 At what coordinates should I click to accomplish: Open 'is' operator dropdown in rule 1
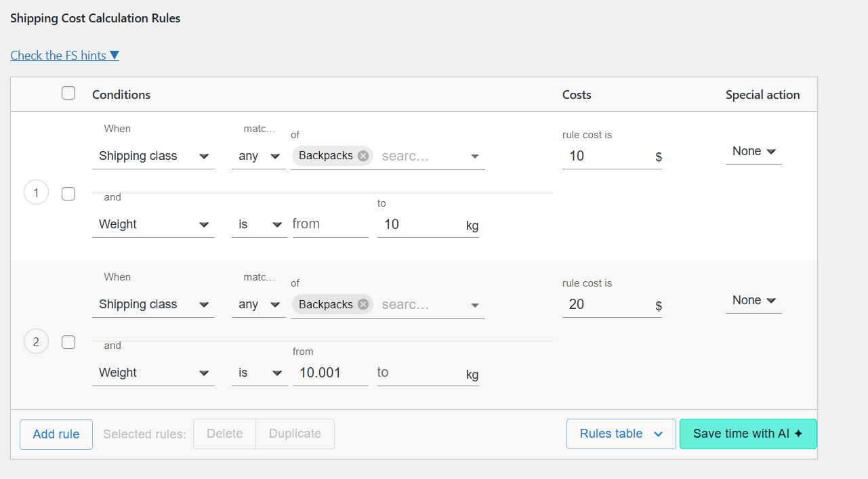click(x=260, y=224)
